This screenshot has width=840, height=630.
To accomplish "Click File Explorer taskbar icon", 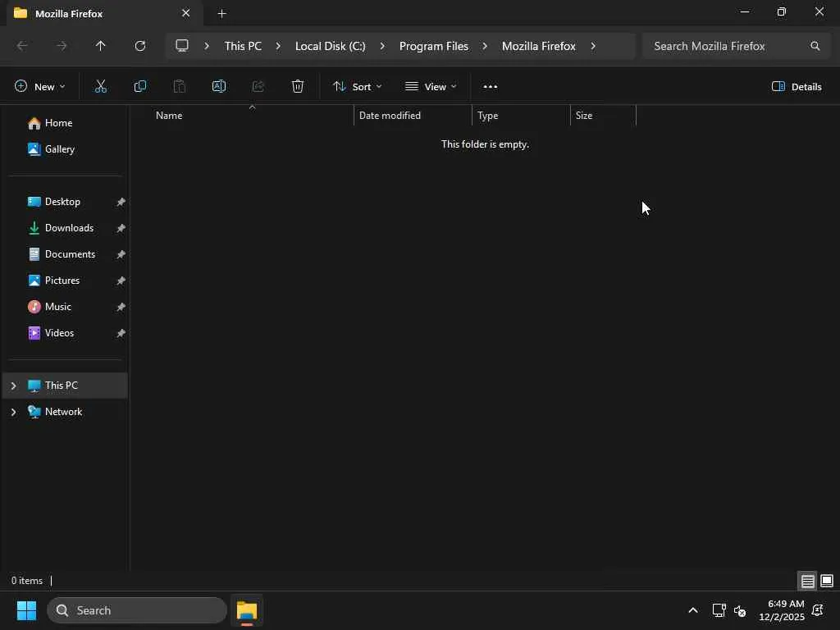I will (x=247, y=610).
